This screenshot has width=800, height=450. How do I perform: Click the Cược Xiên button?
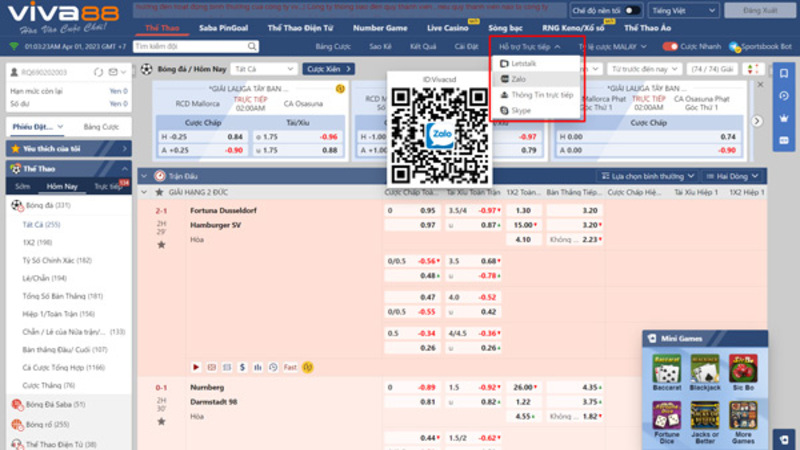click(328, 69)
